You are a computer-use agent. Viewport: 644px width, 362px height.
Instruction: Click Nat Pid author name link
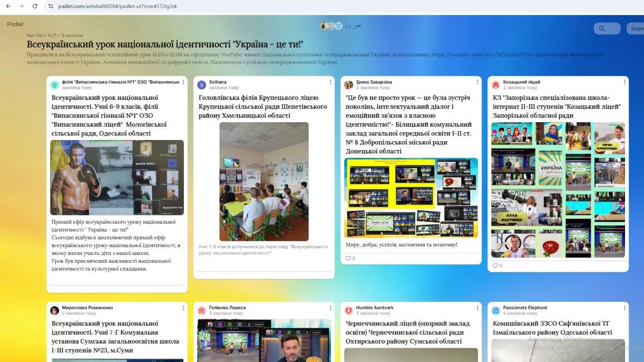pos(34,35)
